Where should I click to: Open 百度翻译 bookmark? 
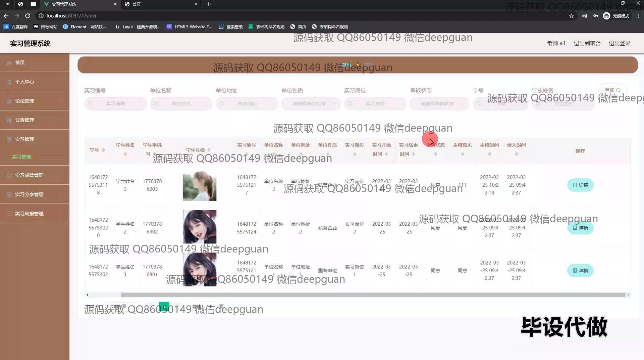16,27
